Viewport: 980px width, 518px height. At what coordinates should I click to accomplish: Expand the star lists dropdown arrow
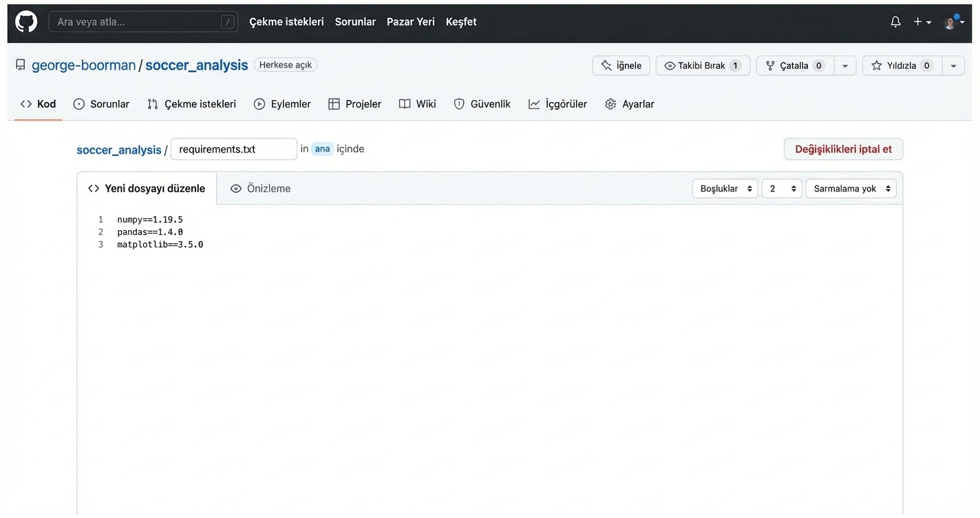953,65
